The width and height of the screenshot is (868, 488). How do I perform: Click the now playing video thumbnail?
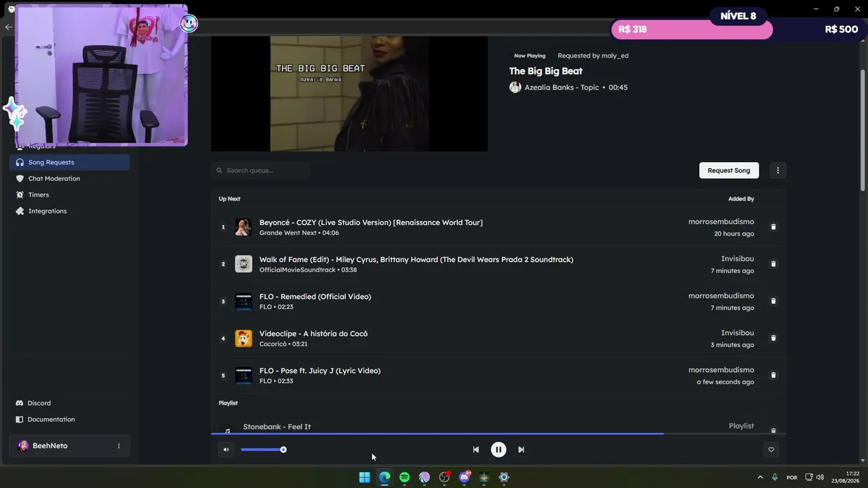coord(349,94)
